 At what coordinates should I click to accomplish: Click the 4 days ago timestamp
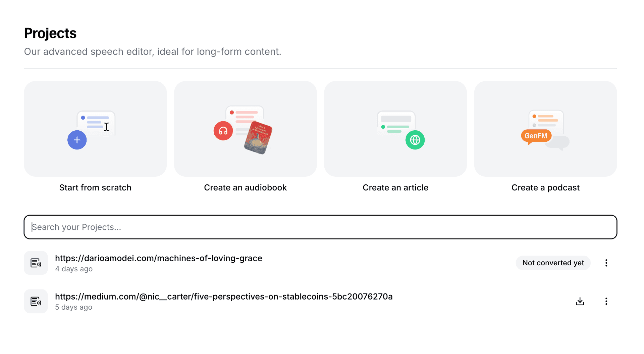(x=74, y=269)
